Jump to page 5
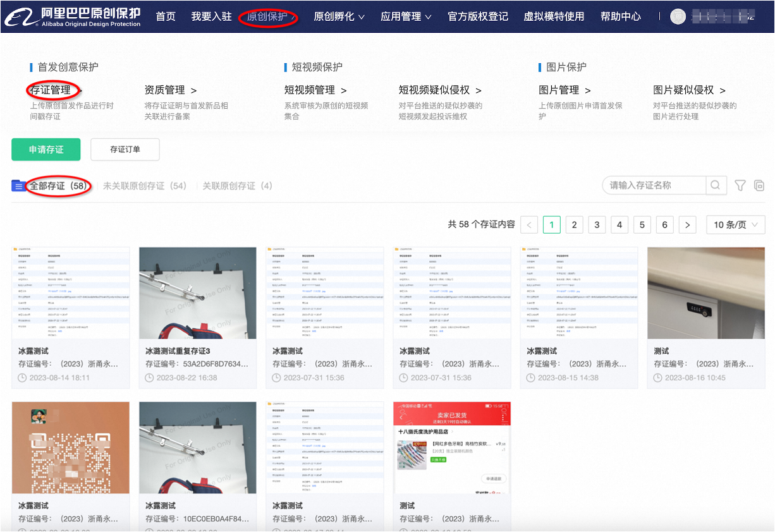This screenshot has width=775, height=532. (642, 225)
